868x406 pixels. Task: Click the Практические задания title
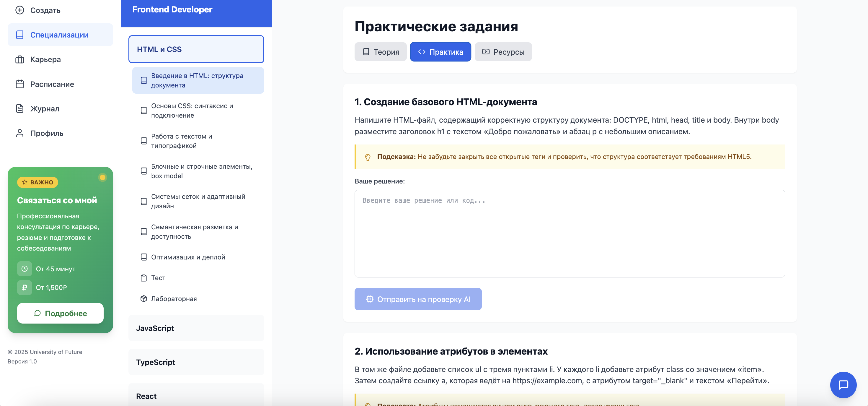(436, 26)
